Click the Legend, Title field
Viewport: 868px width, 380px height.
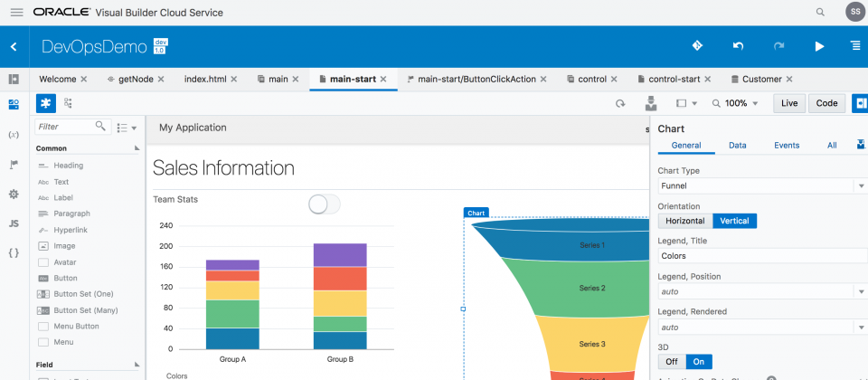(762, 256)
